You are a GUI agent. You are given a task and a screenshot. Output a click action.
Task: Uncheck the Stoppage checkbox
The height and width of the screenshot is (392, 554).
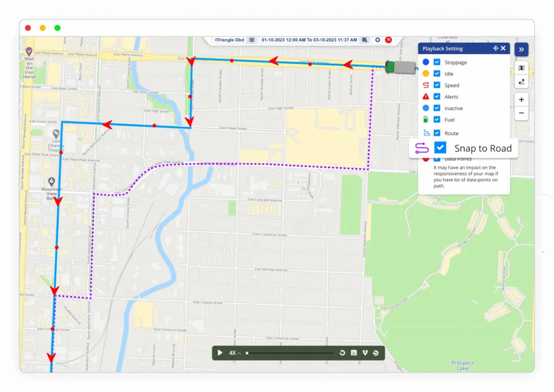[437, 62]
